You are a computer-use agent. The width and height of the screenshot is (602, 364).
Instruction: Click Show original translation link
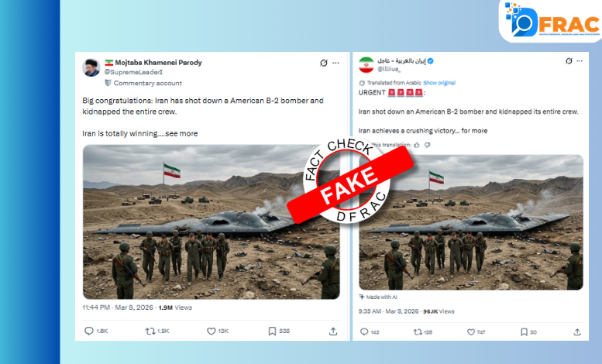[x=439, y=83]
